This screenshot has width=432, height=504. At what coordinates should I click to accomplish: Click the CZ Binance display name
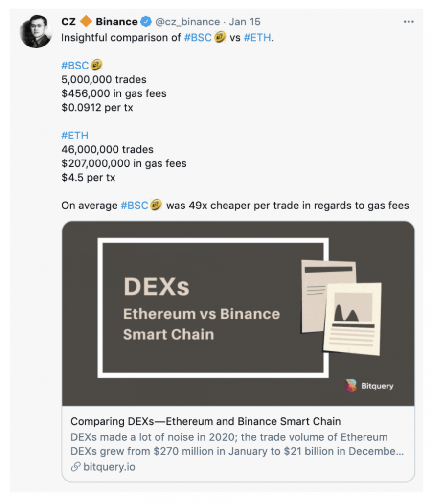tap(99, 22)
